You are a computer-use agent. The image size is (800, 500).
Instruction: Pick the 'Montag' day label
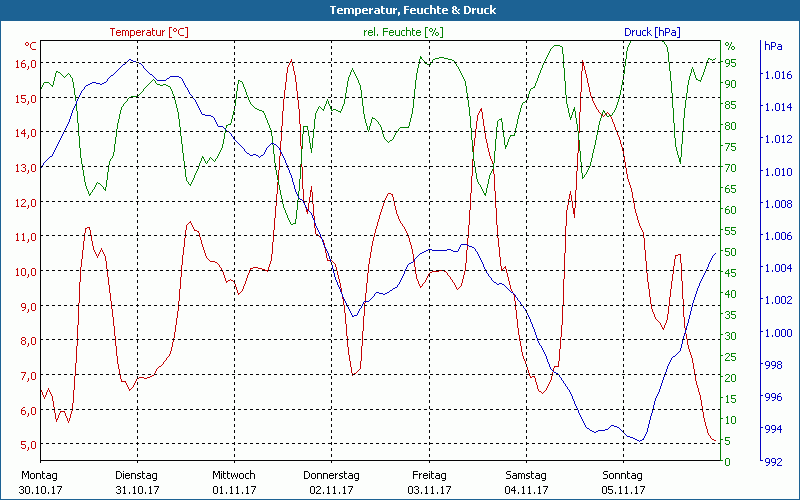point(39,475)
